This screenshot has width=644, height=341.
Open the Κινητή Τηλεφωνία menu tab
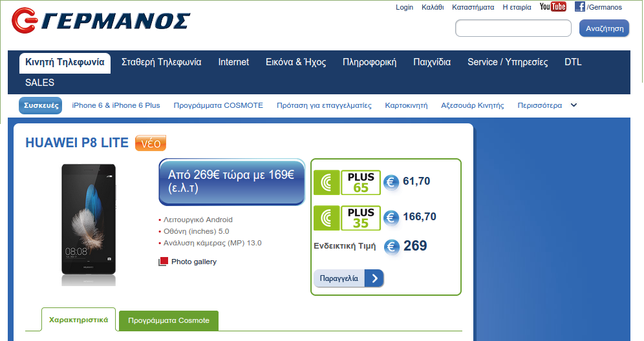point(65,63)
